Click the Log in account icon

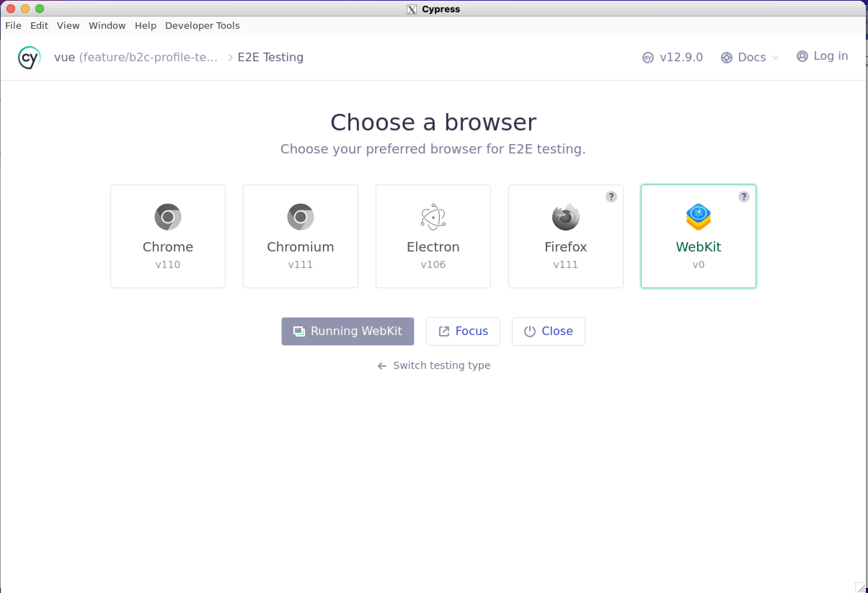coord(802,56)
